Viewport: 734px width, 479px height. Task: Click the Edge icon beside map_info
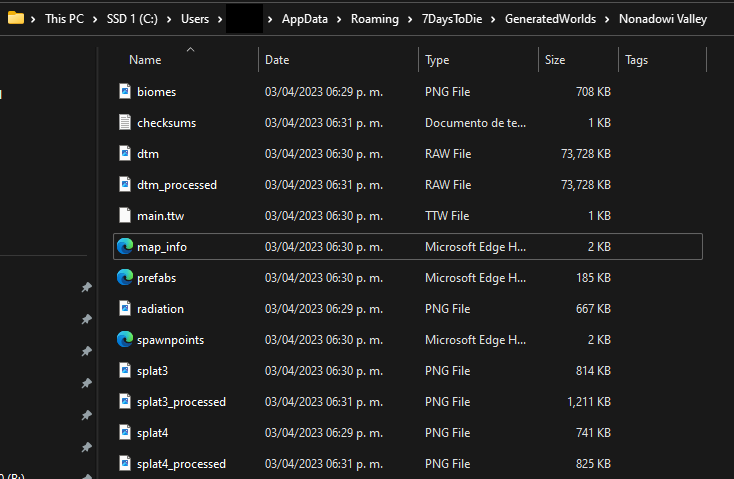click(x=125, y=246)
